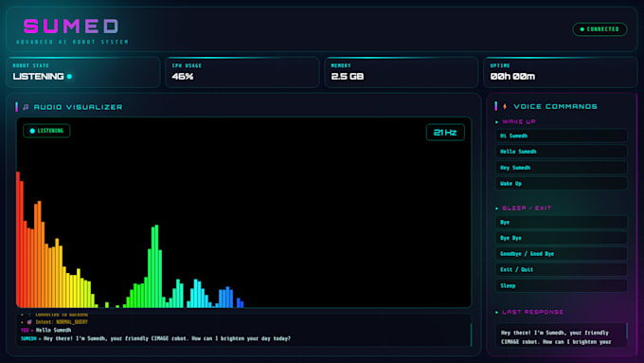The image size is (644, 363).
Task: Click the tallest red spectrum bar
Action: point(18,239)
